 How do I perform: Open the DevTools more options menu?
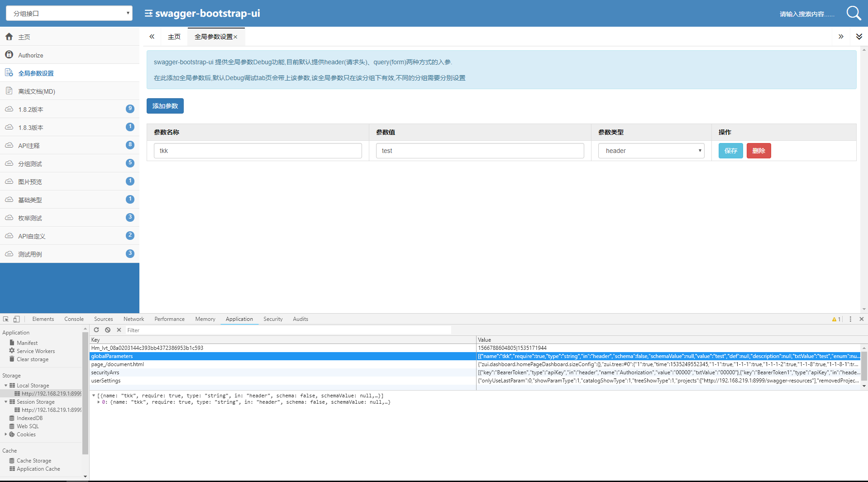click(x=850, y=319)
